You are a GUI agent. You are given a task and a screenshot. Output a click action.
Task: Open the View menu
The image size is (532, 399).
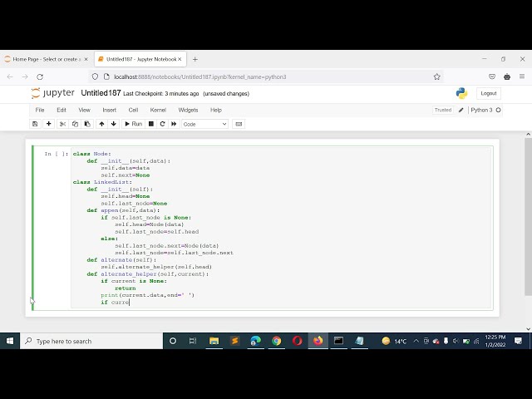pos(84,110)
